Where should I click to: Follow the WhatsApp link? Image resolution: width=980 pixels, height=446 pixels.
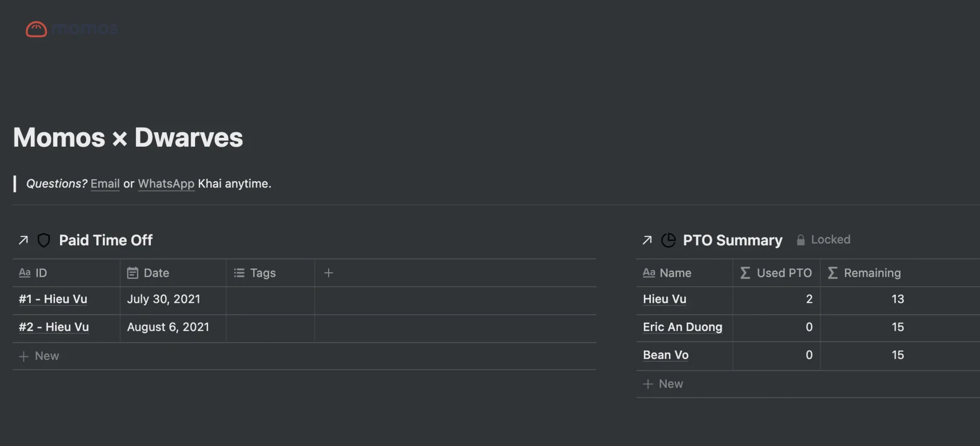166,184
